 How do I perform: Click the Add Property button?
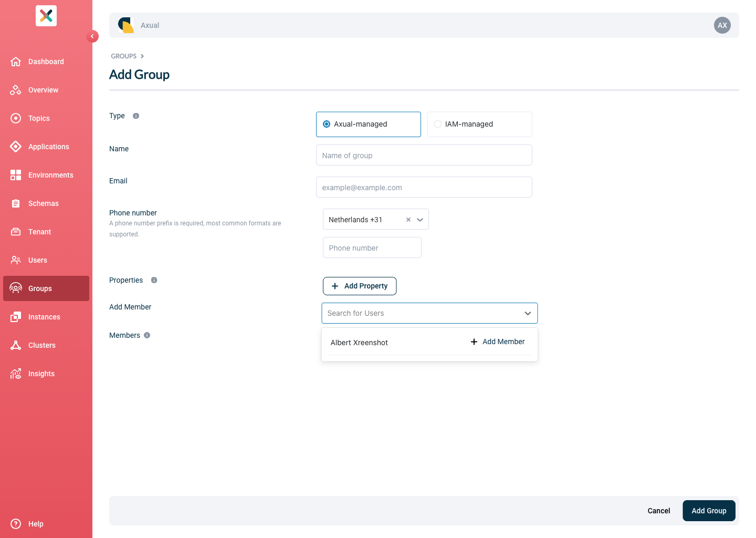(360, 286)
